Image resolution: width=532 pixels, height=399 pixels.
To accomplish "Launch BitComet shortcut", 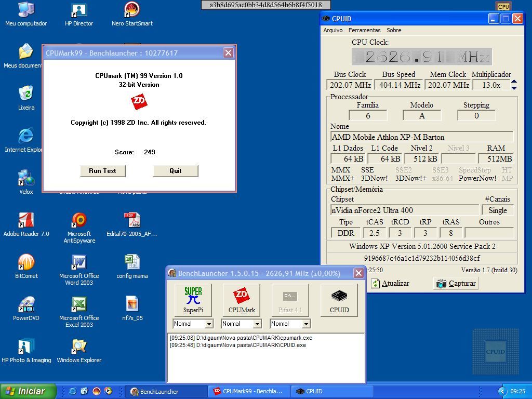I will 26,267.
